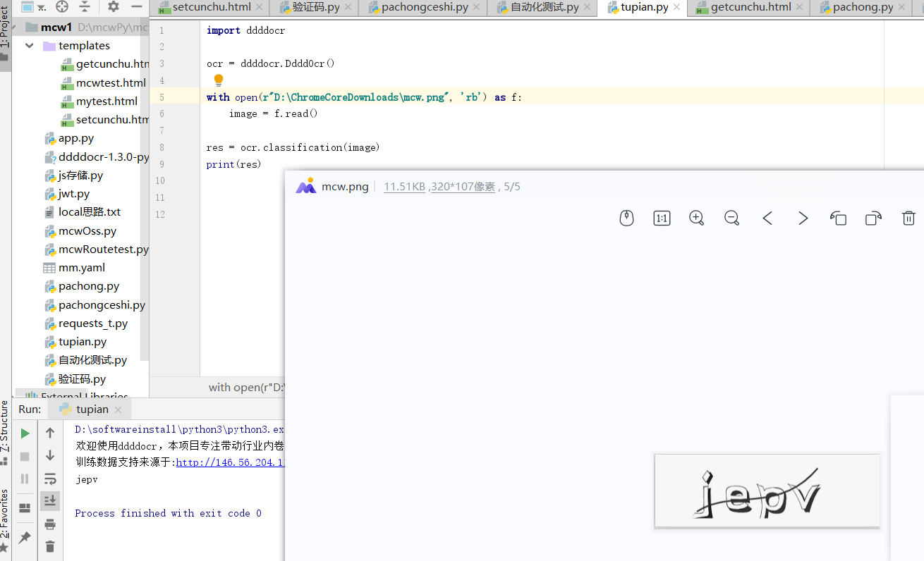924x561 pixels.
Task: Close the tupian.py editor tab
Action: 677,7
